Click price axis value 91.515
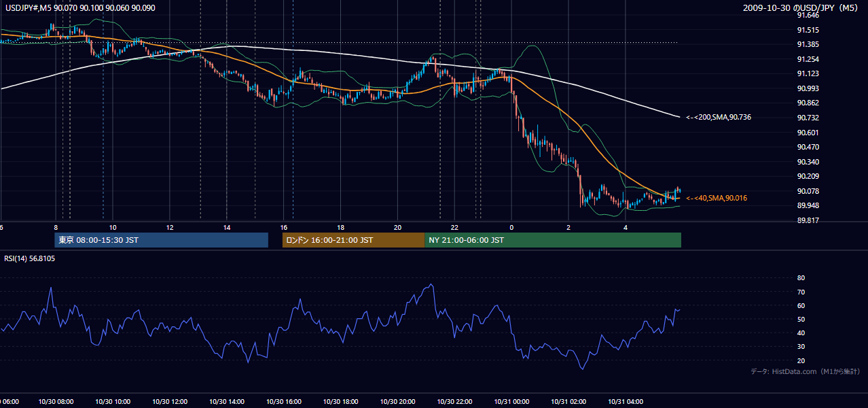Viewport: 868px width, 408px height. pos(808,30)
